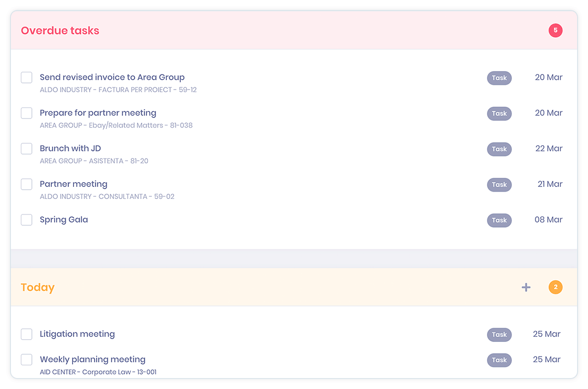Tick the Brunch with JD checkbox
Screen dimensions: 588x389
(27, 148)
